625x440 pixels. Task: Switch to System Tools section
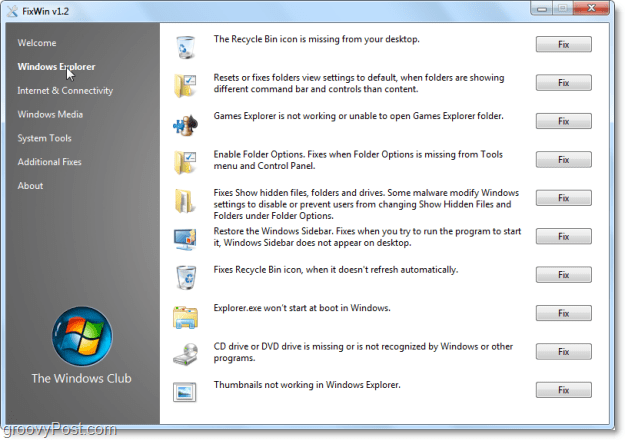44,138
